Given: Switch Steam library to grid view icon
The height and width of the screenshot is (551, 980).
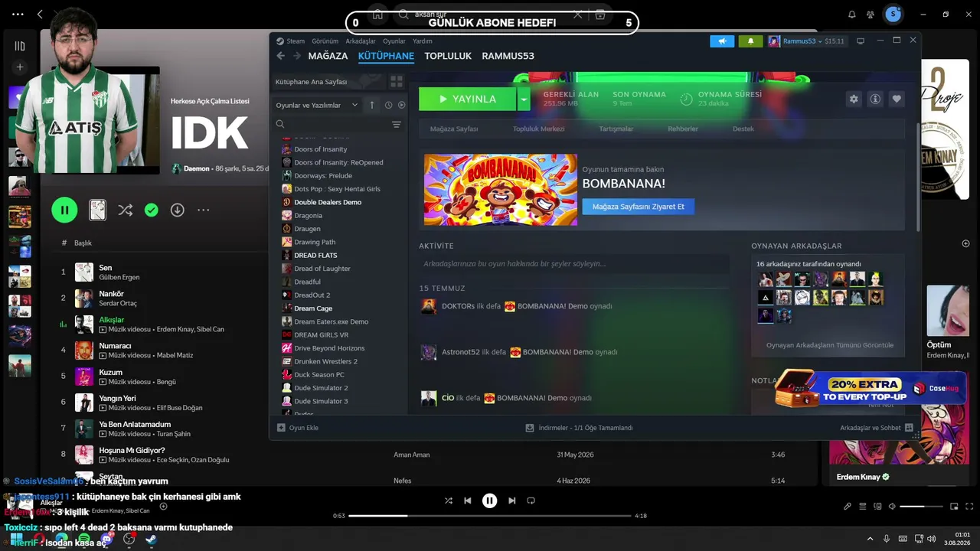Looking at the screenshot, I should pyautogui.click(x=397, y=81).
